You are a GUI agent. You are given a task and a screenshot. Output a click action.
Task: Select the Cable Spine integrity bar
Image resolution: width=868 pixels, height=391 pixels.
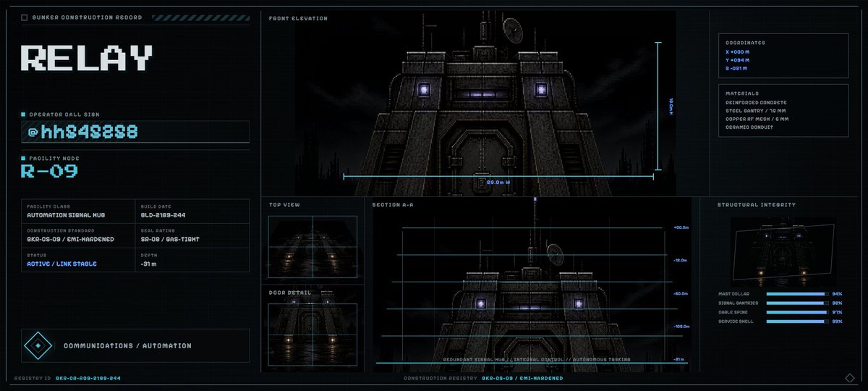796,312
